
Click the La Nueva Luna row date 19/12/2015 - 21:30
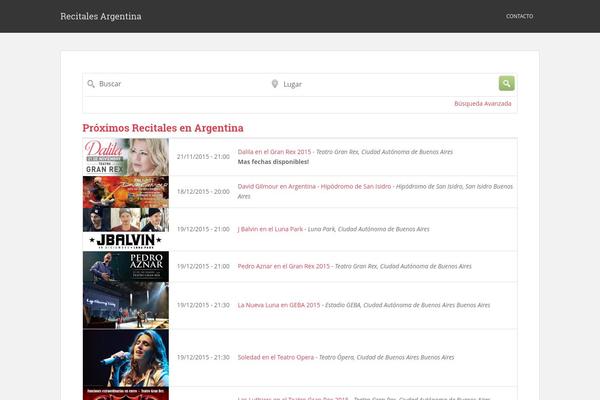point(203,305)
